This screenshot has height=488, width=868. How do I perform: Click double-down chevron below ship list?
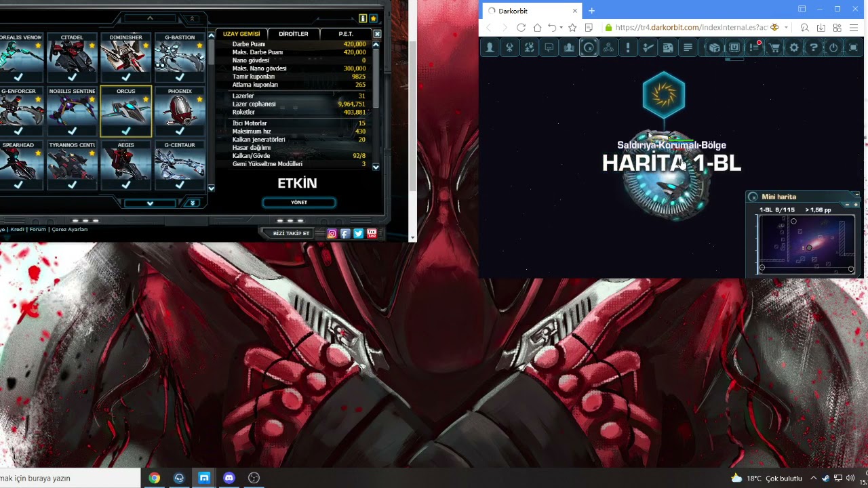[x=193, y=203]
